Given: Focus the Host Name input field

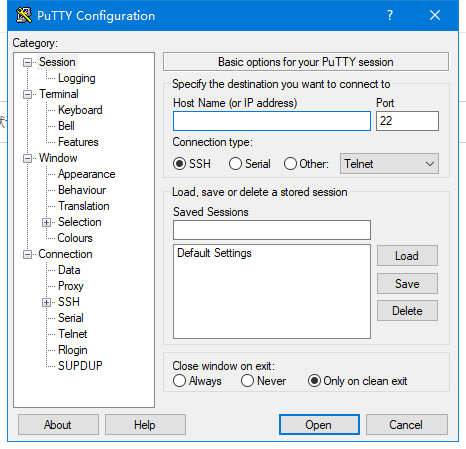Looking at the screenshot, I should coord(272,121).
